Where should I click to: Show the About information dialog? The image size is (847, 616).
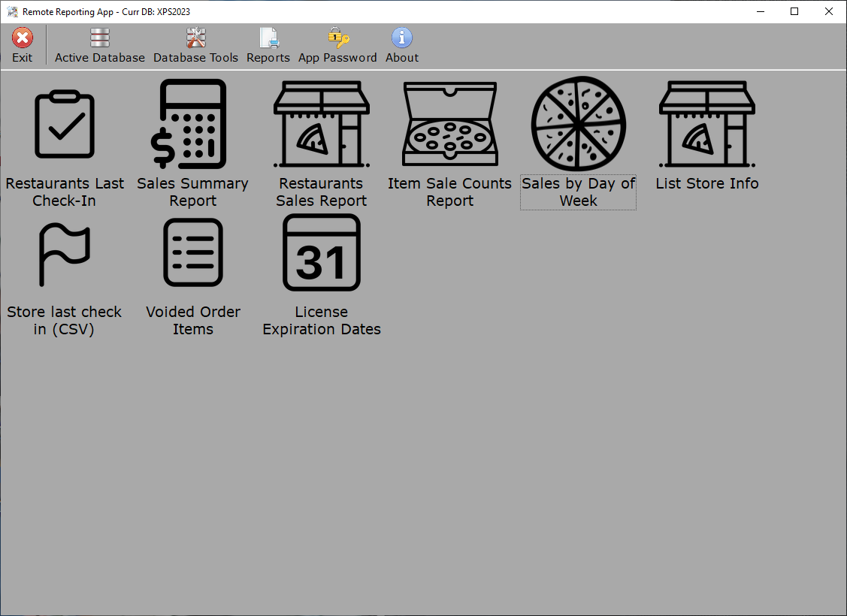(x=402, y=46)
